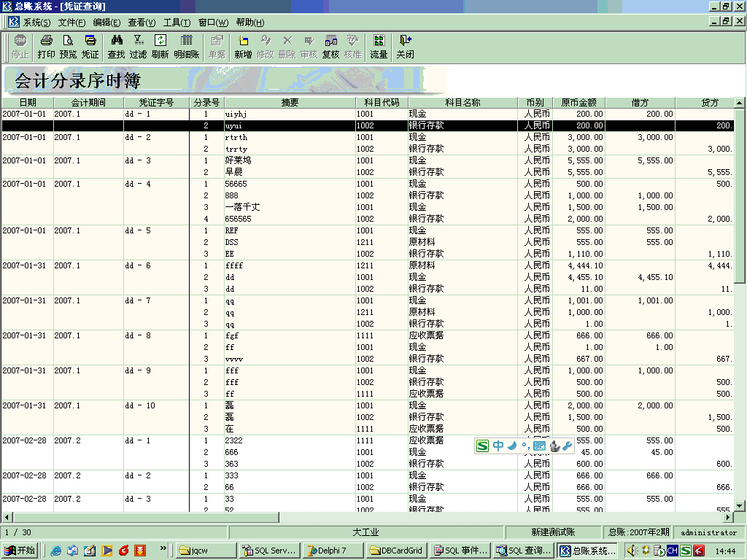Click the vertical scrollbar down arrow
Screen dimensions: 747x560
coord(740,505)
